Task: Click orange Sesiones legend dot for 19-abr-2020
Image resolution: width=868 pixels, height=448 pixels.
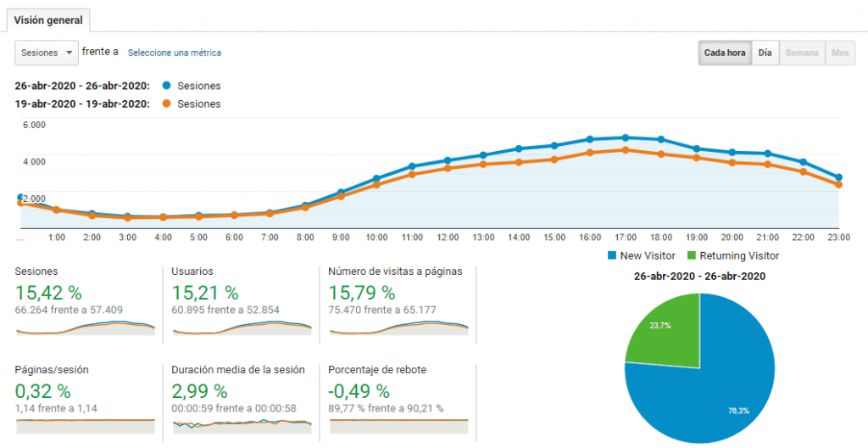Action: tap(167, 104)
